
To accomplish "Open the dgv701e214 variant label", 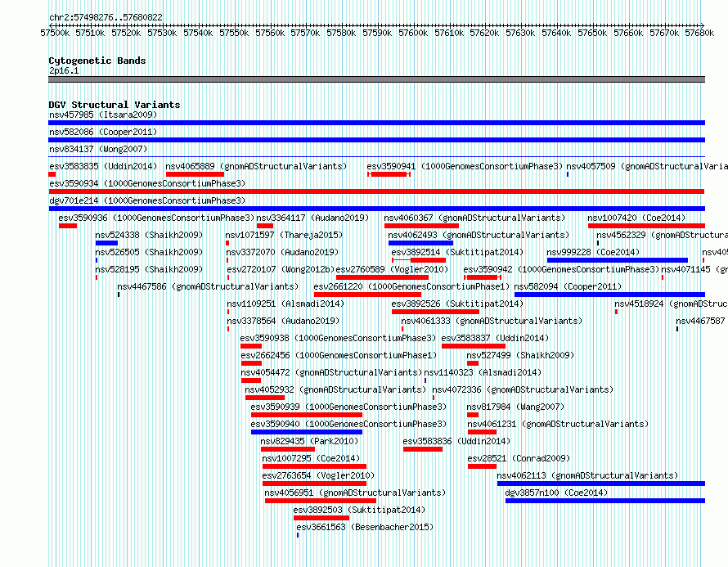I will point(147,200).
